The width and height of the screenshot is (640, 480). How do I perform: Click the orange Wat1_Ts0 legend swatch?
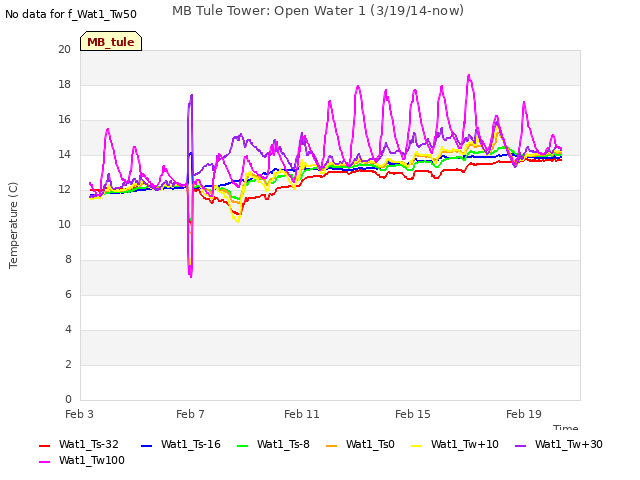[x=331, y=446]
